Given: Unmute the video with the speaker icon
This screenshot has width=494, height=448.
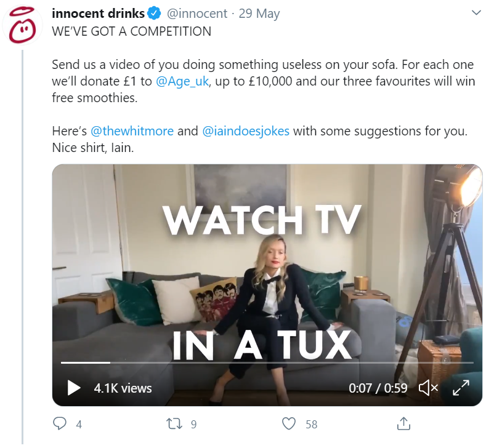Looking at the screenshot, I should coord(428,388).
